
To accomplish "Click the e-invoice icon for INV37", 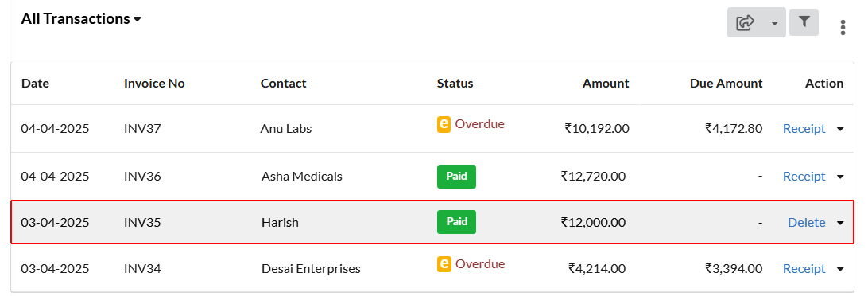I will pyautogui.click(x=444, y=124).
